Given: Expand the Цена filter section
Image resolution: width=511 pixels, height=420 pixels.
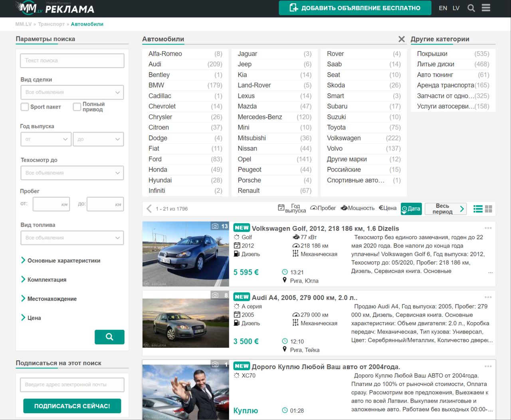Looking at the screenshot, I should [31, 318].
